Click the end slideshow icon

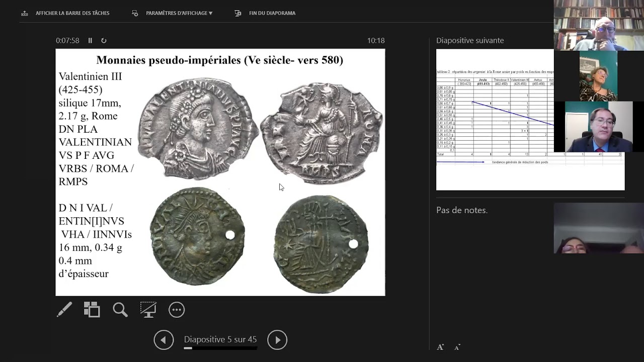point(238,13)
